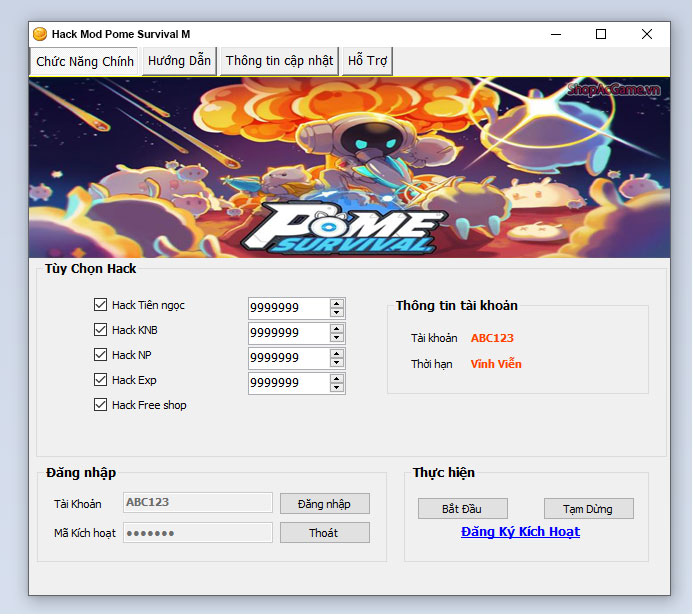
Task: Click the Tạm Dừng button
Action: pyautogui.click(x=588, y=509)
